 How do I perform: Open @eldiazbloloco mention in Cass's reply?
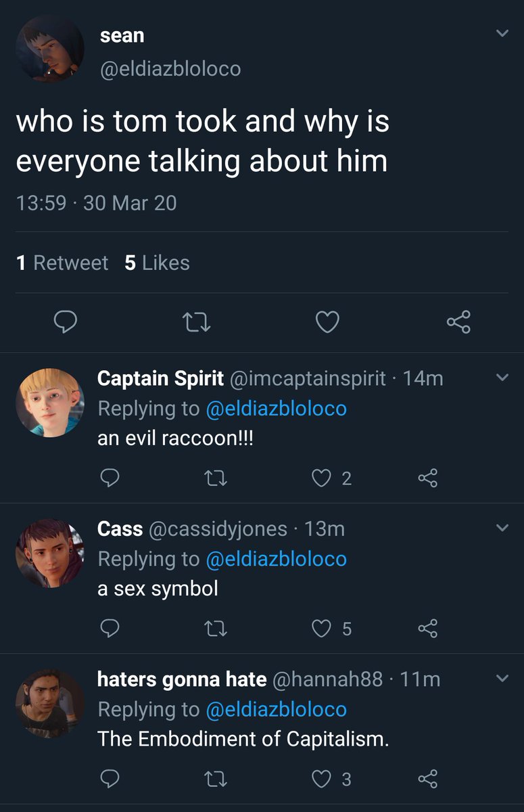276,559
